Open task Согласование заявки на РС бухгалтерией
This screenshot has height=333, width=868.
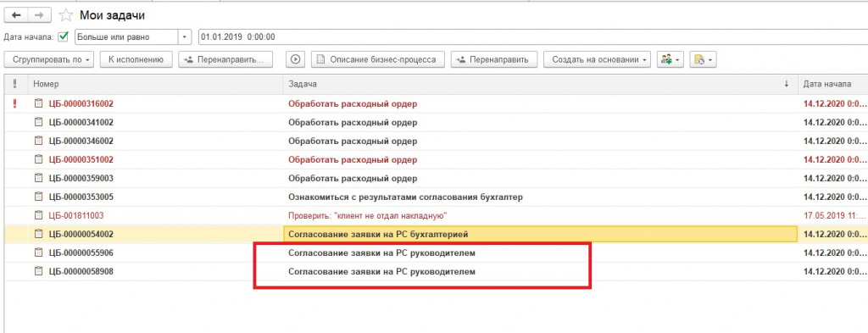[378, 234]
